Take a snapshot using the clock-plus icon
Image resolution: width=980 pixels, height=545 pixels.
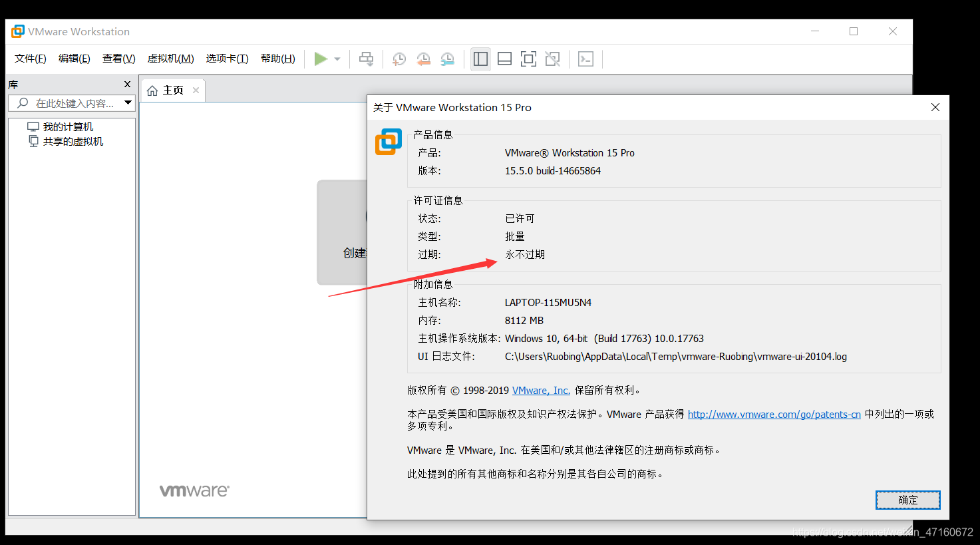pos(399,59)
